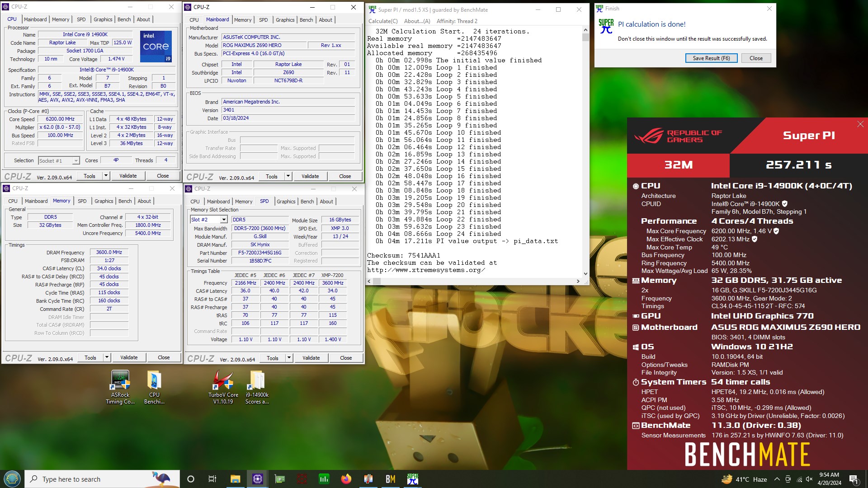Click the 257.211 s result in BenchMate

coord(798,165)
